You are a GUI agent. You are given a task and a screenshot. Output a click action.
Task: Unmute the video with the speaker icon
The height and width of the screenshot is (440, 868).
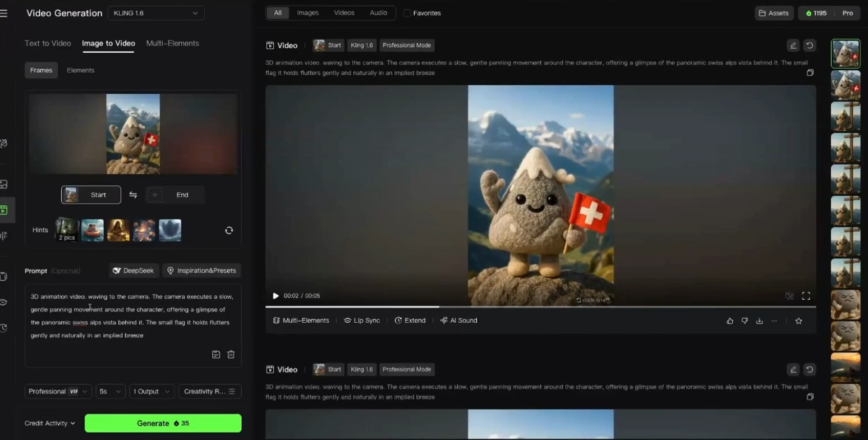point(789,296)
